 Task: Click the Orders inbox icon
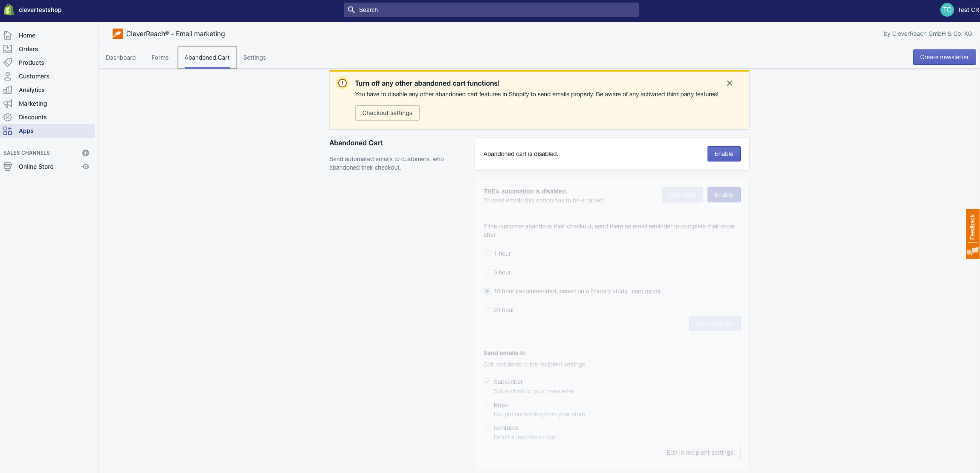[8, 49]
